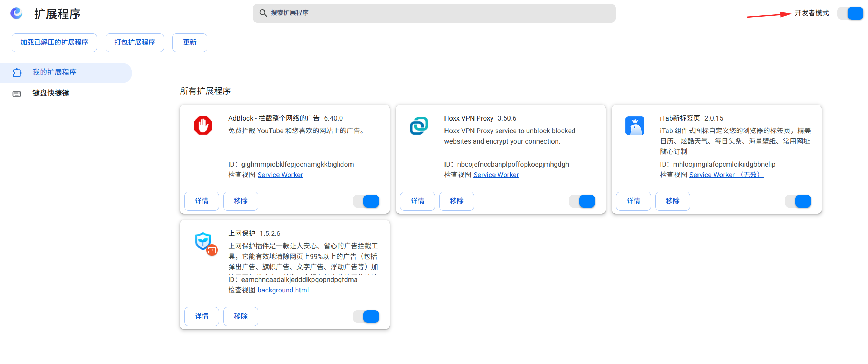The height and width of the screenshot is (364, 868).
Task: Open background.html link for 上网保护
Action: tap(283, 290)
